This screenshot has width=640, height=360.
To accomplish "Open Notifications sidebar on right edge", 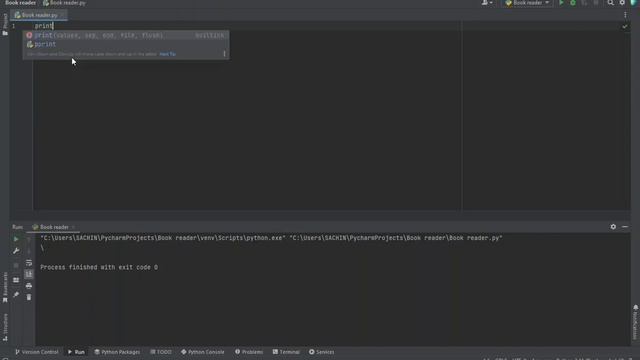I will click(x=636, y=322).
